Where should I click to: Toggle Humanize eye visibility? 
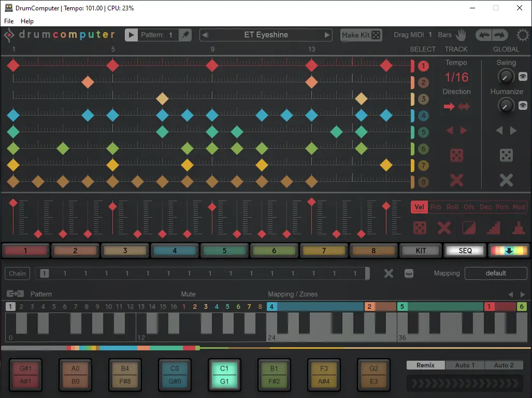(x=523, y=106)
